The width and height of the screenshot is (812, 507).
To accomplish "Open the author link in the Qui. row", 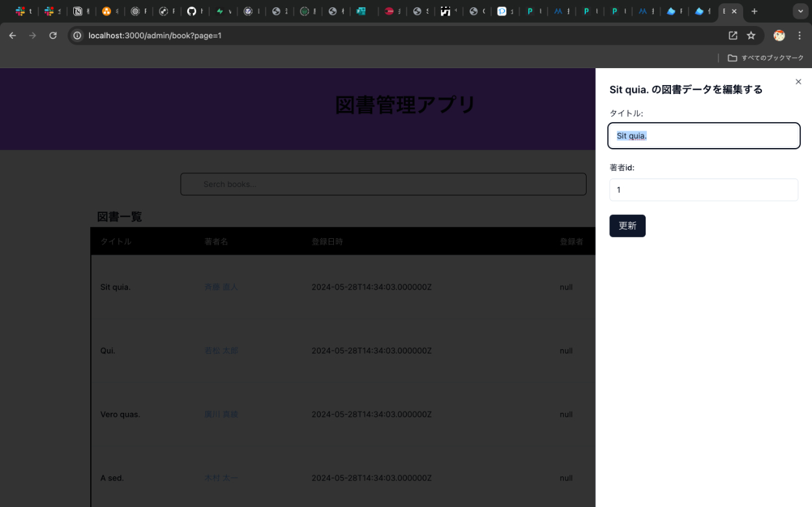I will (221, 351).
